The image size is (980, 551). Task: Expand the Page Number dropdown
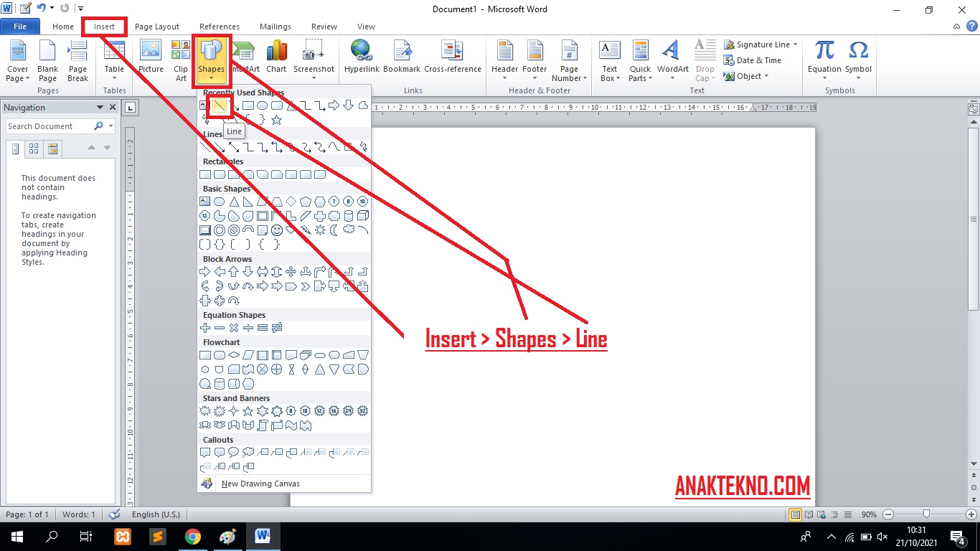point(569,61)
